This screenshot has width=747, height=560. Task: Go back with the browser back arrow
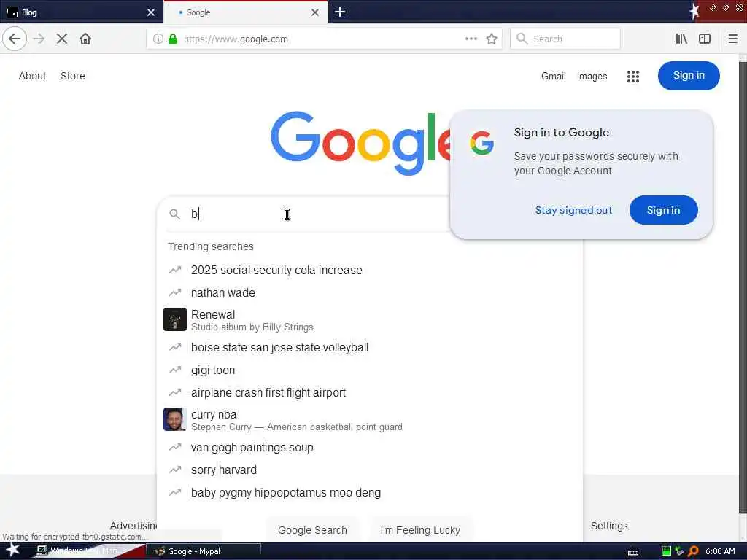[15, 39]
